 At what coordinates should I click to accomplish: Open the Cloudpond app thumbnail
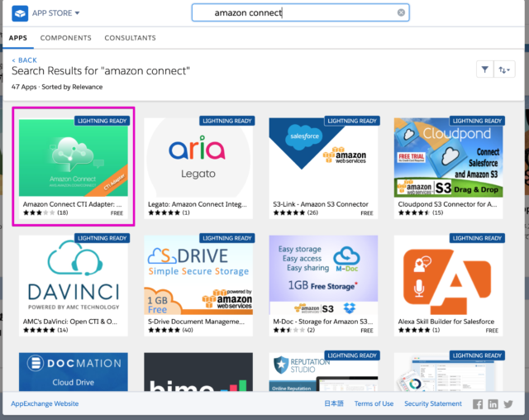pyautogui.click(x=448, y=157)
